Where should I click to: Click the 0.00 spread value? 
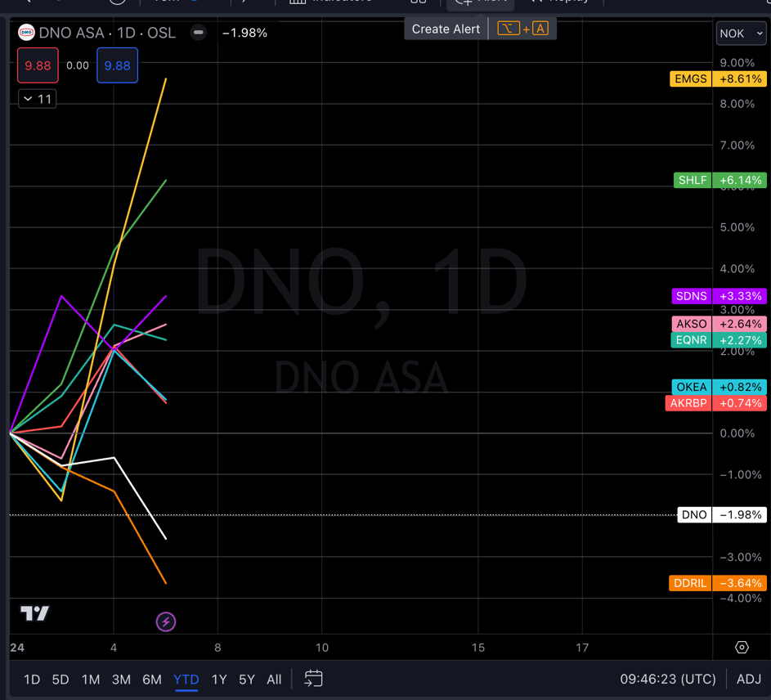(78, 65)
